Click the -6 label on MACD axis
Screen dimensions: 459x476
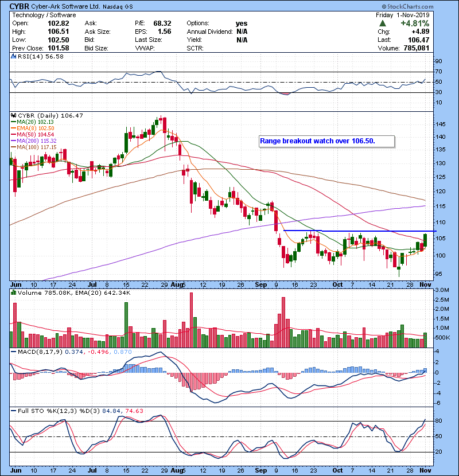pyautogui.click(x=437, y=403)
